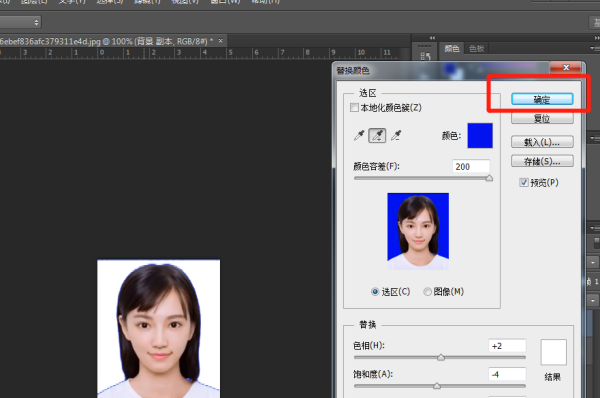600x398 pixels.
Task: Click the horizontal ruler above the canvas
Action: point(199,53)
